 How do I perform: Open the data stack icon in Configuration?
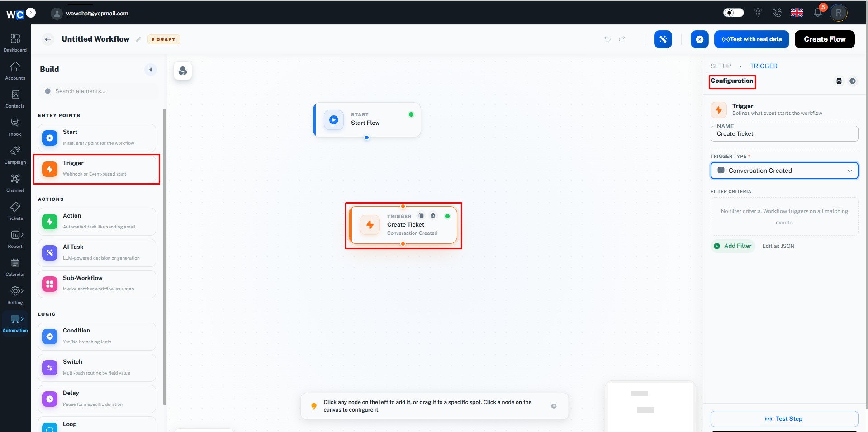coord(839,81)
